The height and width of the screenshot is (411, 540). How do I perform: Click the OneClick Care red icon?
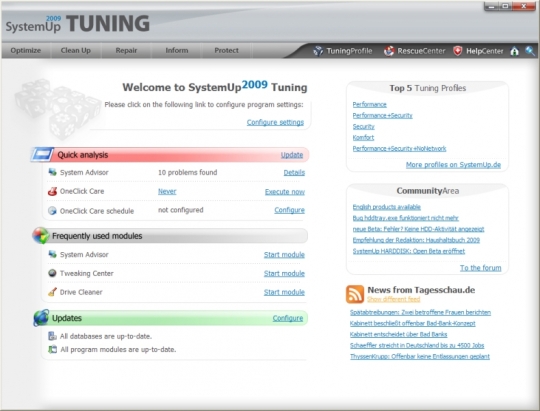tap(52, 191)
